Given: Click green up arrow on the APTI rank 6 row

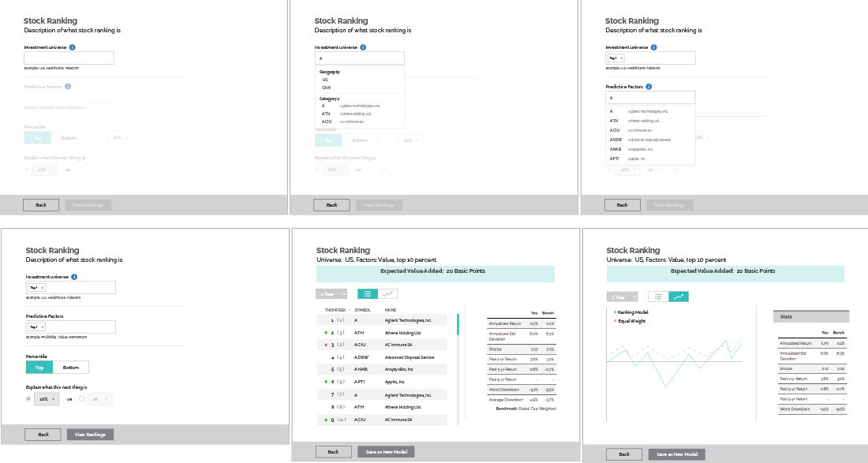Looking at the screenshot, I should coord(326,382).
